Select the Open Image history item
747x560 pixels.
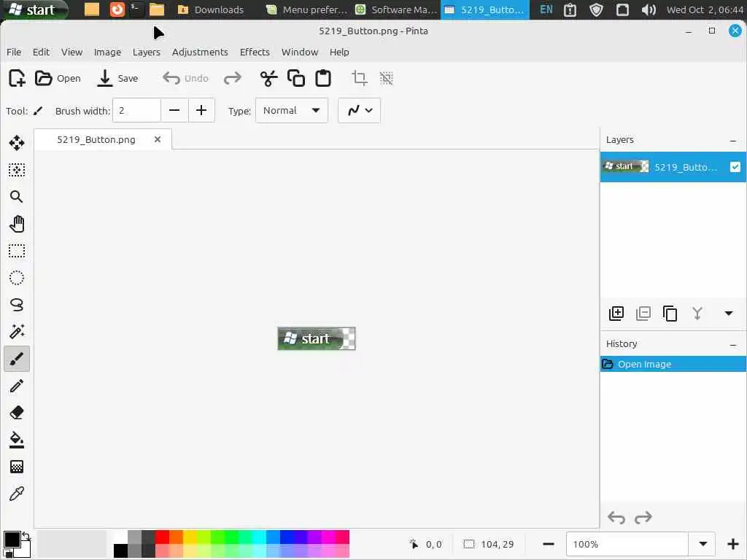(673, 365)
